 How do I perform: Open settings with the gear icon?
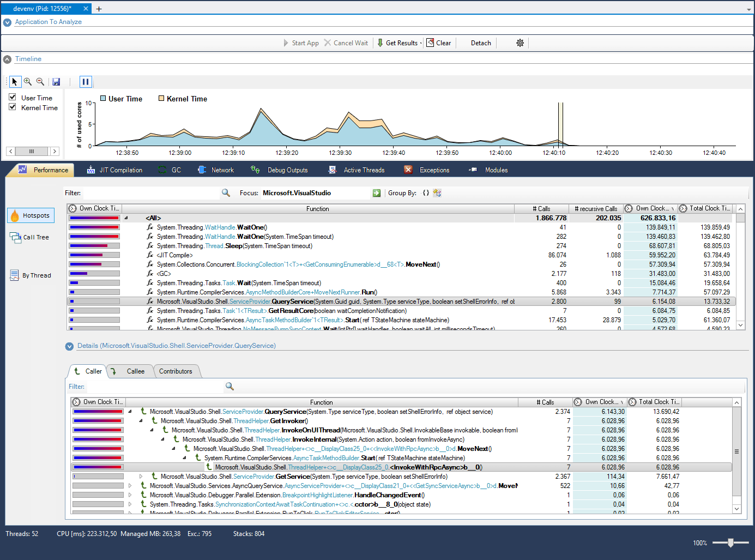520,43
